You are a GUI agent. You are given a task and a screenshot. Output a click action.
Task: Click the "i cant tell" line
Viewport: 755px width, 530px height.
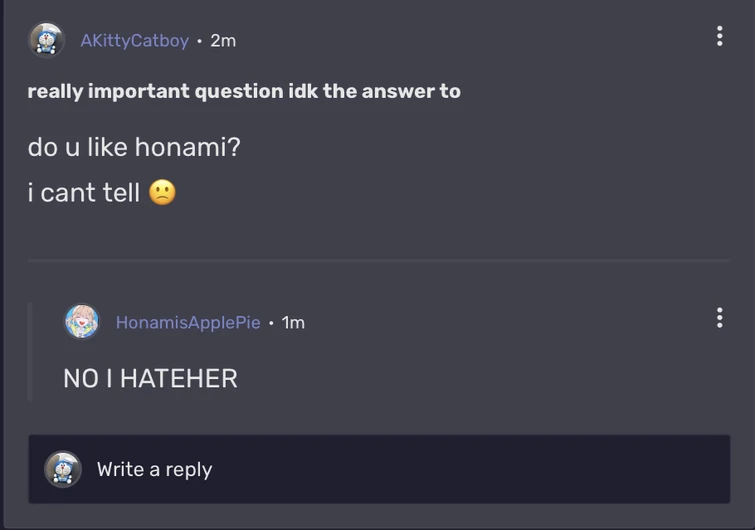click(84, 192)
